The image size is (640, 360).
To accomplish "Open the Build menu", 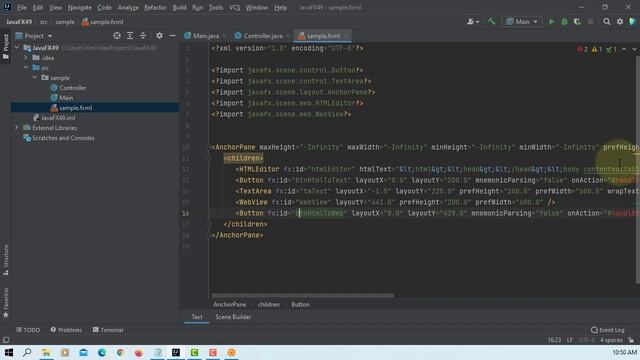I will pyautogui.click(x=179, y=7).
